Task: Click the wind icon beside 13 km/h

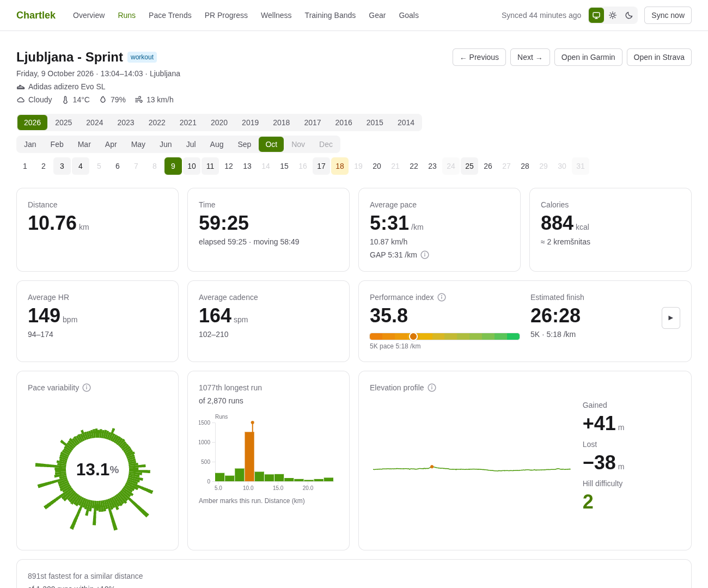Action: click(x=139, y=100)
